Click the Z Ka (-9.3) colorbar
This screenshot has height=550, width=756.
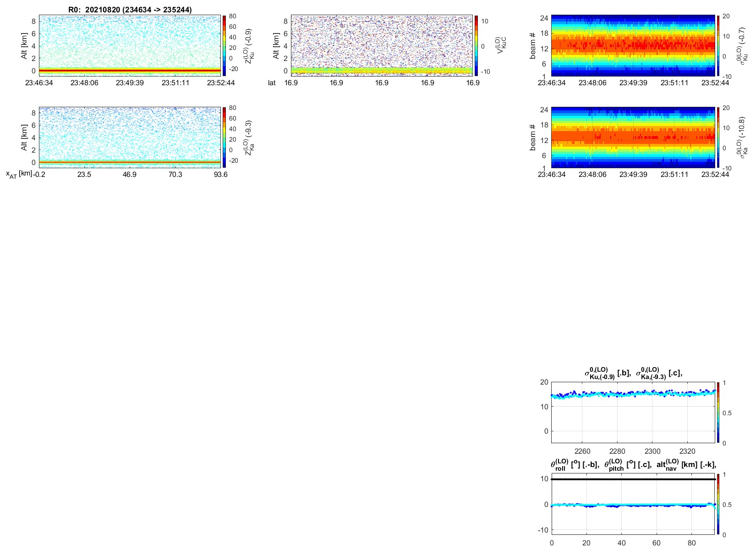point(224,137)
